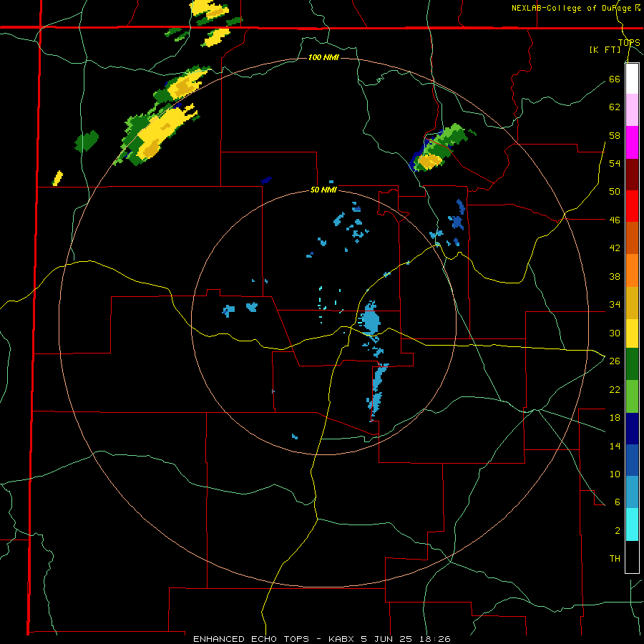Click the '50 NMI' range ring label
Image resolution: width=644 pixels, height=644 pixels.
click(323, 190)
